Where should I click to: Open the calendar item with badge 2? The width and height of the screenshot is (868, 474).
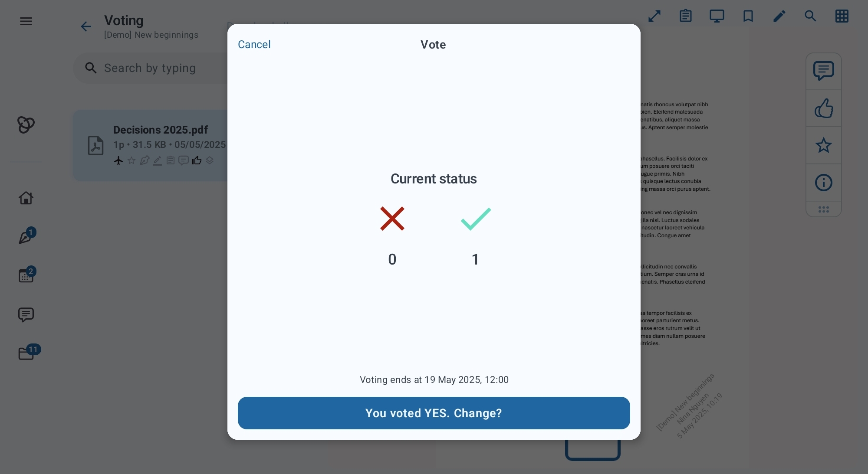click(27, 275)
